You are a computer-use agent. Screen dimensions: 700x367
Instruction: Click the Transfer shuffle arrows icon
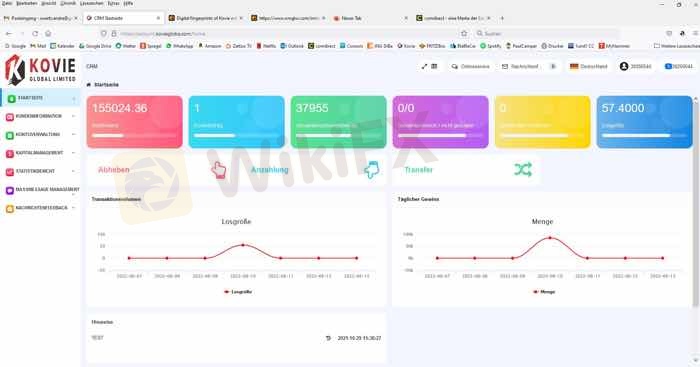(x=523, y=170)
